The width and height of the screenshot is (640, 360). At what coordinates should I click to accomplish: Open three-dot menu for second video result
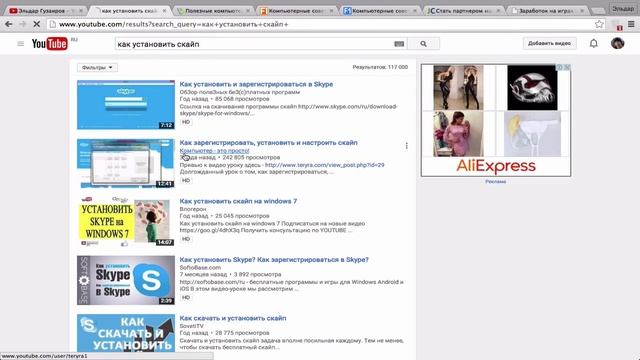(x=406, y=146)
